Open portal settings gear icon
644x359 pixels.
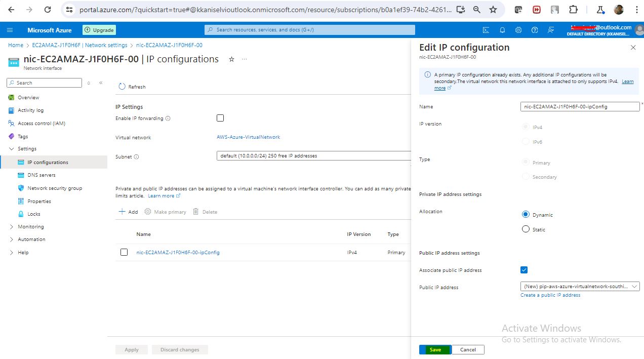click(518, 30)
